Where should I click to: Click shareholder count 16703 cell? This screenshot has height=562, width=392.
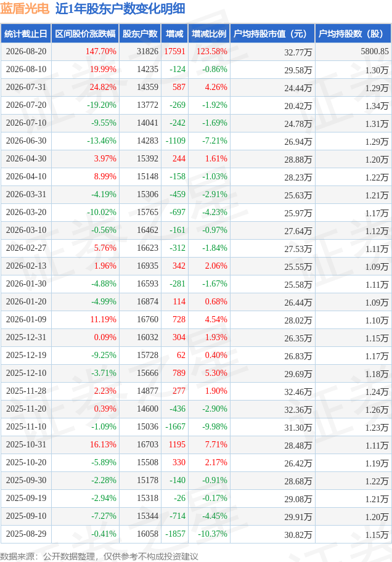[147, 444]
